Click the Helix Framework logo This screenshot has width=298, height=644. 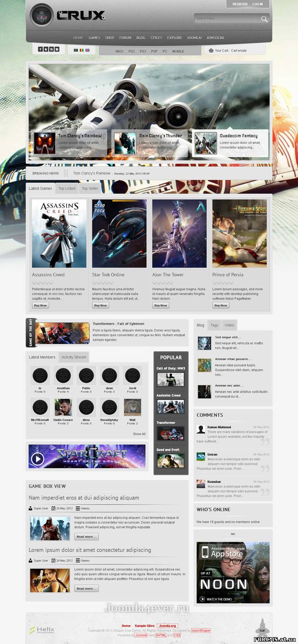click(x=42, y=630)
